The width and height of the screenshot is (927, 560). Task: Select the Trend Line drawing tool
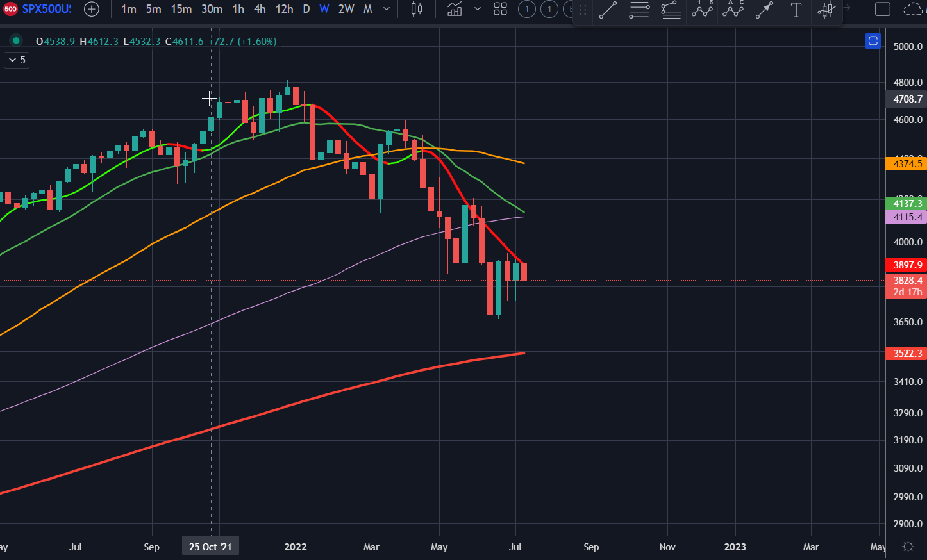click(608, 10)
